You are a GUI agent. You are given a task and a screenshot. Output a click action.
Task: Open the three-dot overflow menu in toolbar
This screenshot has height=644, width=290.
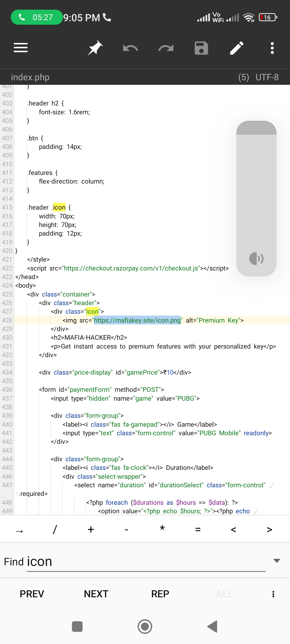coord(272,48)
